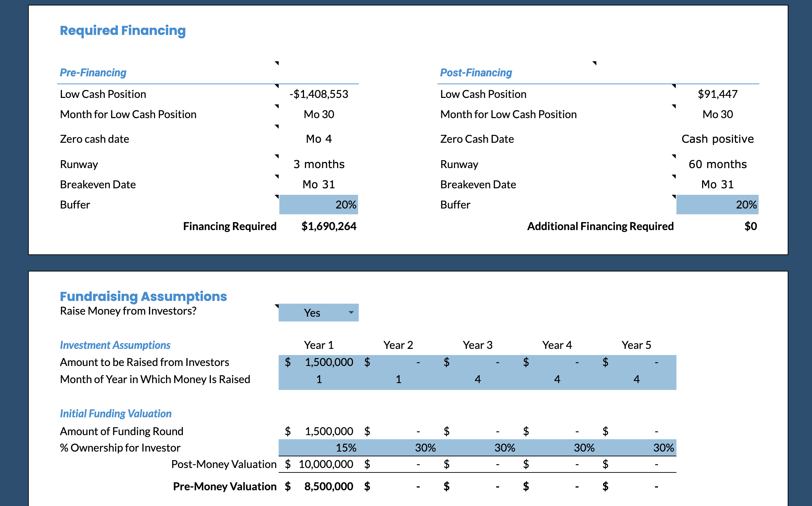Viewport: 812px width, 506px height.
Task: Click the note marker beside Post-Financing Buffer
Action: 674,197
